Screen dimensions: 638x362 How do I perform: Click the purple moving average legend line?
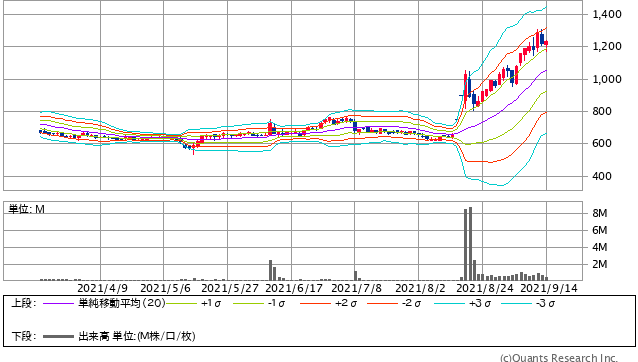click(x=58, y=303)
